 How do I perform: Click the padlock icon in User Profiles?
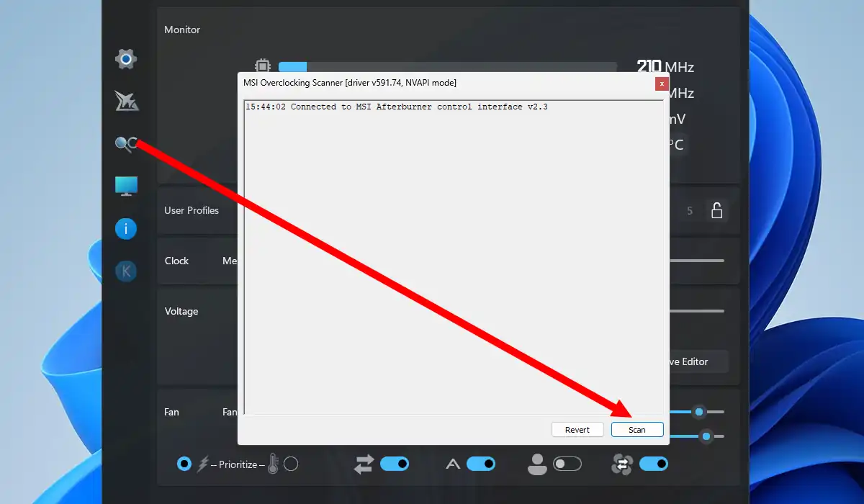[716, 210]
